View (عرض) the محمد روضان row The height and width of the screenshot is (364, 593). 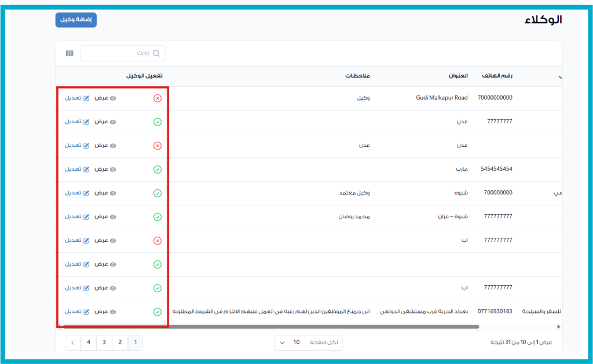[105, 216]
